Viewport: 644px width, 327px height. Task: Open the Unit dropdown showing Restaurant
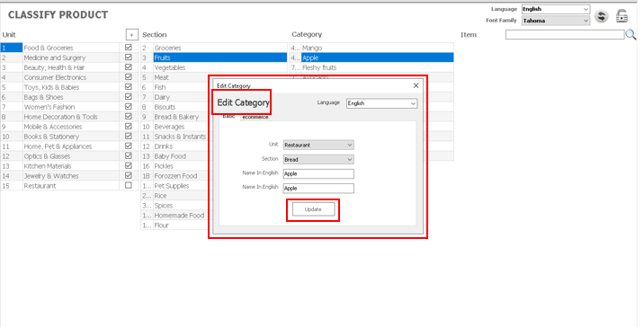click(318, 145)
